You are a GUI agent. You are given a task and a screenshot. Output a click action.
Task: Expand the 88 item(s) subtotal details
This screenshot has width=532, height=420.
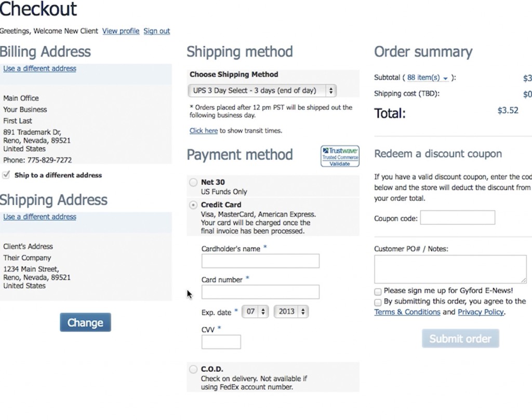427,77
